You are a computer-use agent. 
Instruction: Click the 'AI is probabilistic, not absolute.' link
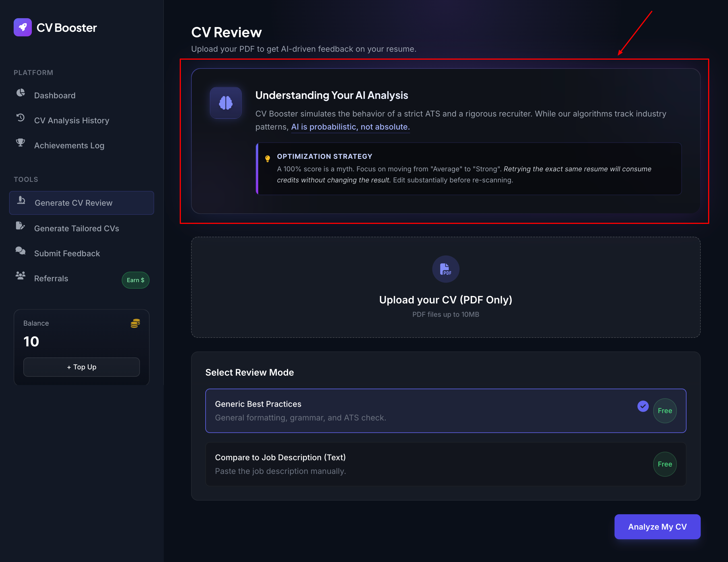350,127
